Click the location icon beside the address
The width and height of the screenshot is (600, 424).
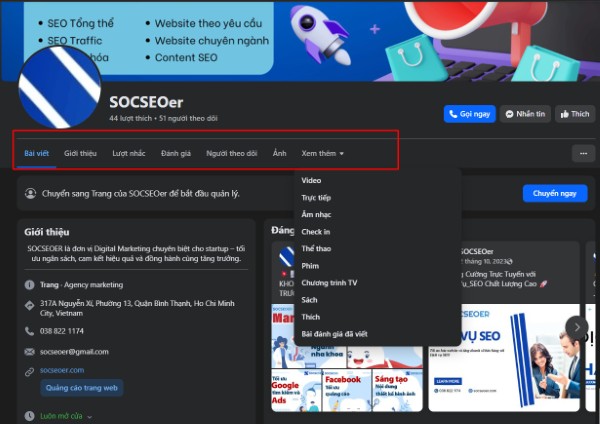click(x=29, y=305)
